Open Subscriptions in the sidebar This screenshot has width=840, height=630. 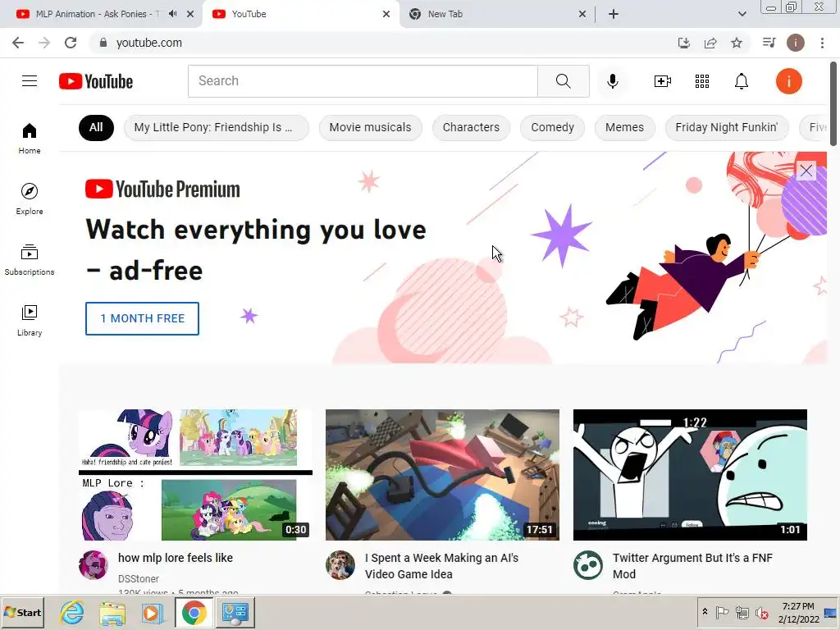click(x=30, y=259)
